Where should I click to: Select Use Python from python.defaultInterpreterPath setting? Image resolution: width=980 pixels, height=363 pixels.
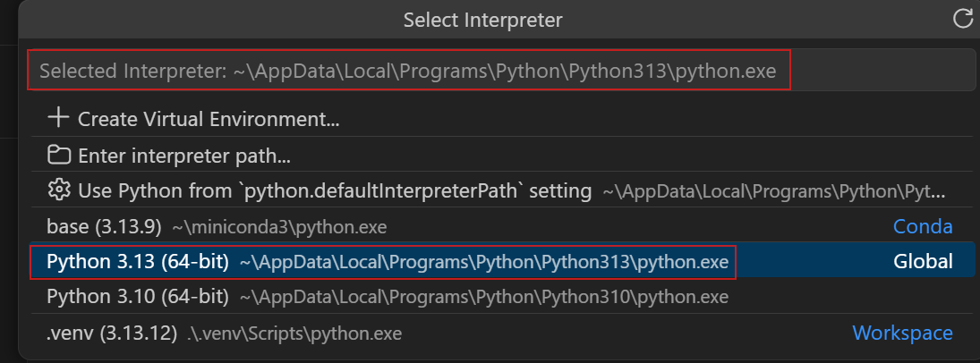335,190
